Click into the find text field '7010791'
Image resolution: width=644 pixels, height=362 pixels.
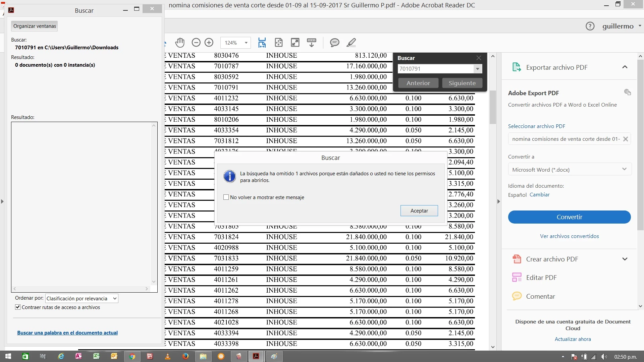tap(435, 69)
